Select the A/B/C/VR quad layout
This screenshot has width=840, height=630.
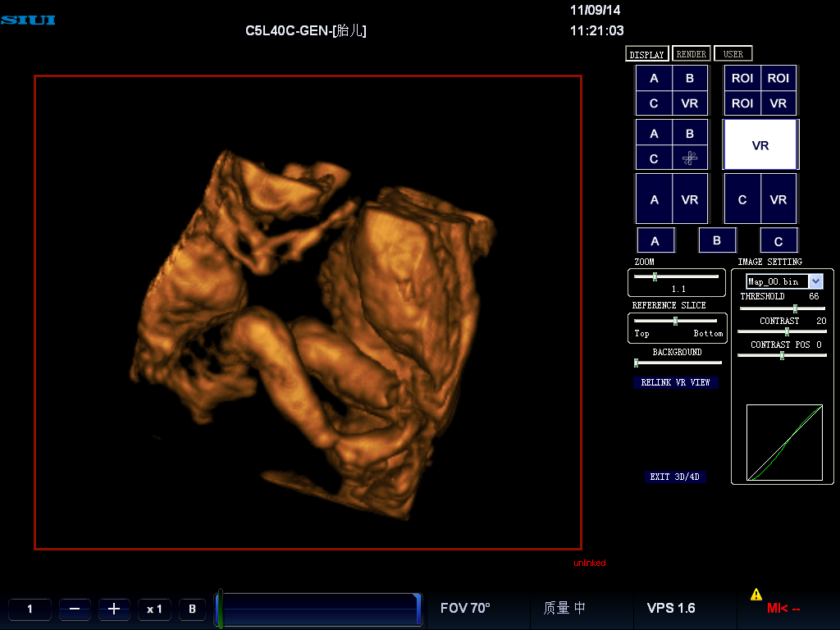coord(672,90)
